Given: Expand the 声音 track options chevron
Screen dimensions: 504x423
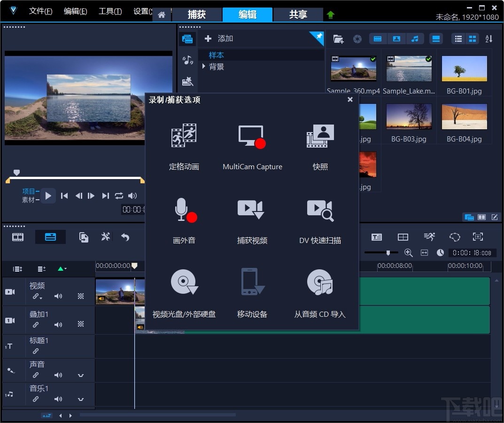Looking at the screenshot, I should coord(81,375).
